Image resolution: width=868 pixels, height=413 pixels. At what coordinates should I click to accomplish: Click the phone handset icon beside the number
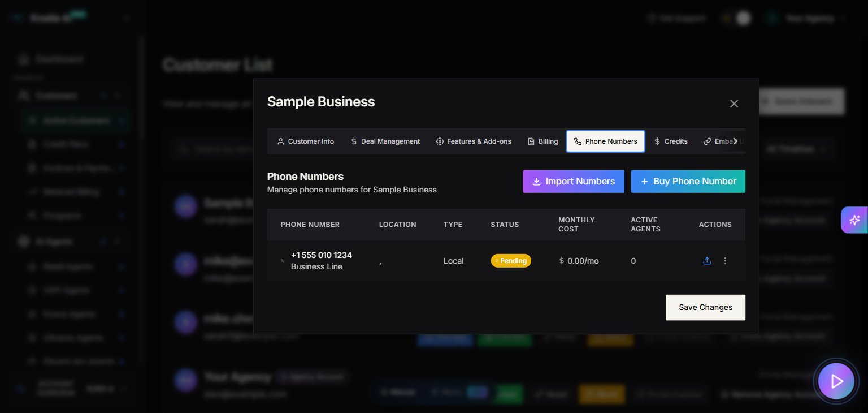pyautogui.click(x=283, y=261)
